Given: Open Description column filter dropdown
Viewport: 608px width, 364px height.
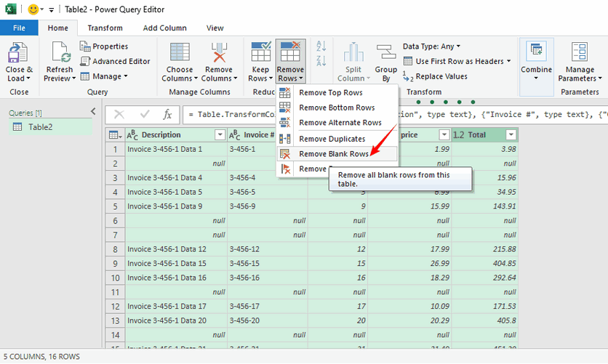Looking at the screenshot, I should 220,134.
